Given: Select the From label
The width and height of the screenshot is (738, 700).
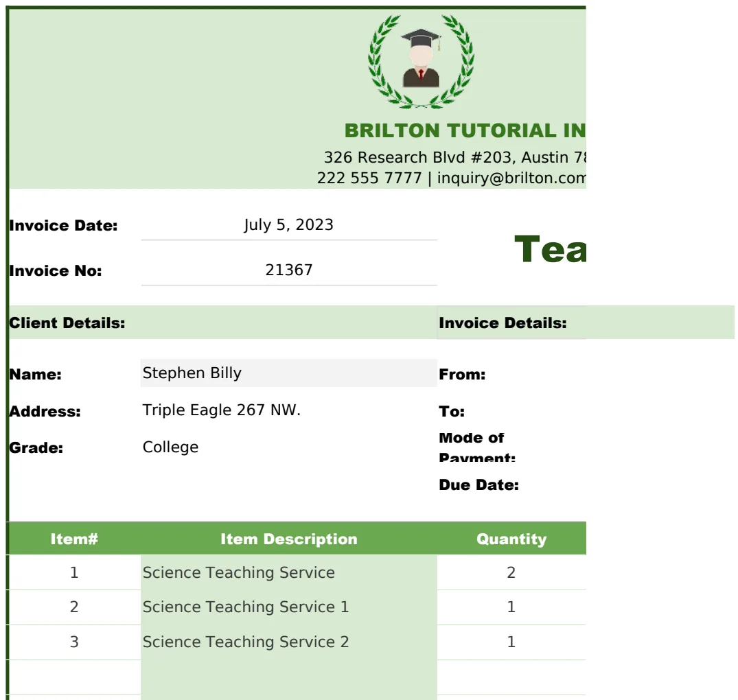Looking at the screenshot, I should click(x=462, y=375).
